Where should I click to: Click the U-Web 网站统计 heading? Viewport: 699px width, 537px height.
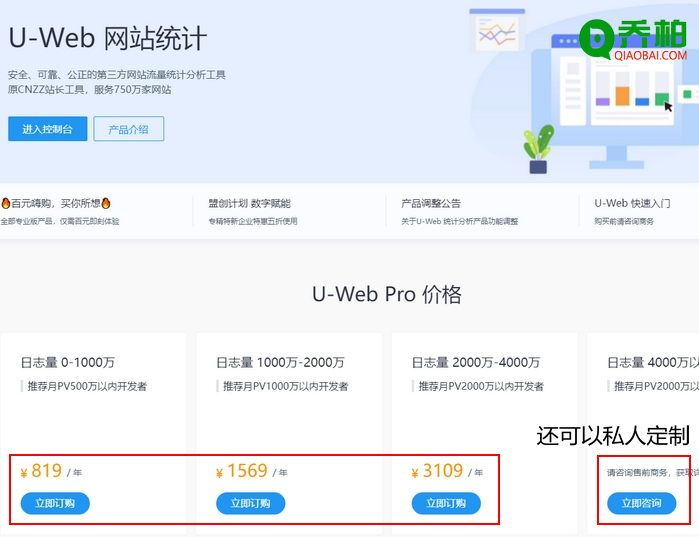click(108, 39)
